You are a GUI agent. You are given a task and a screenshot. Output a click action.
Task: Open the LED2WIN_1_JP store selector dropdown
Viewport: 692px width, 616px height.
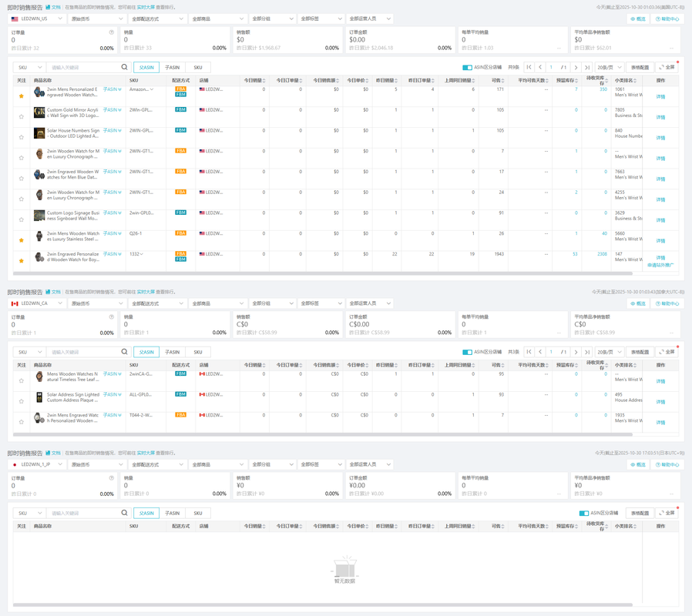[x=37, y=464]
